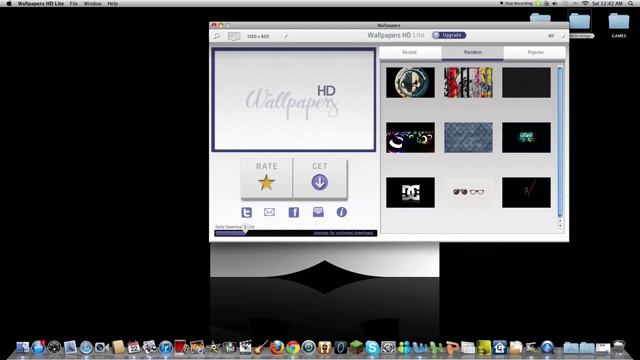This screenshot has height=360, width=640.
Task: Click the large Wallpapers HD preview image
Action: click(x=293, y=100)
